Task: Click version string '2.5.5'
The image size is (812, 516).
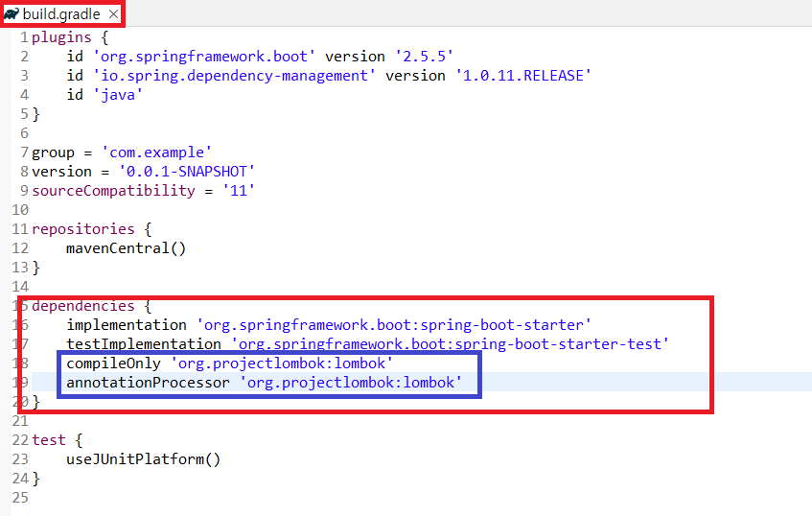Action: (x=424, y=57)
